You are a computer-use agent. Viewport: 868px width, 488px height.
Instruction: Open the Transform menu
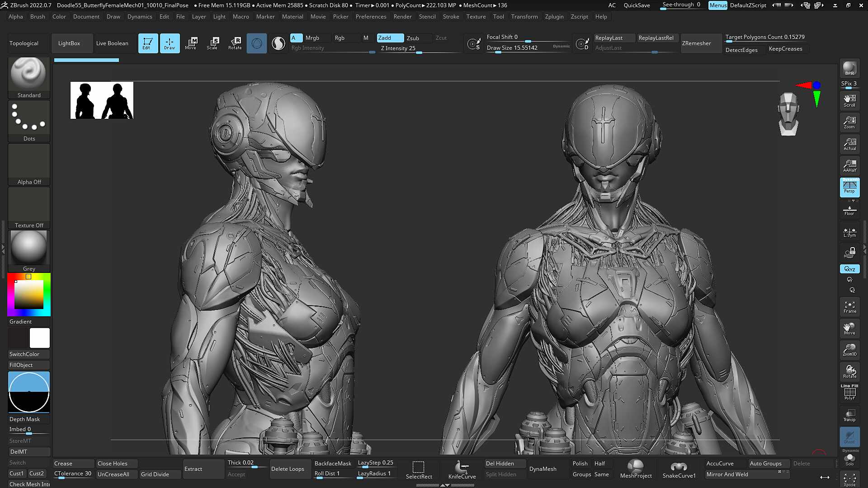[524, 17]
